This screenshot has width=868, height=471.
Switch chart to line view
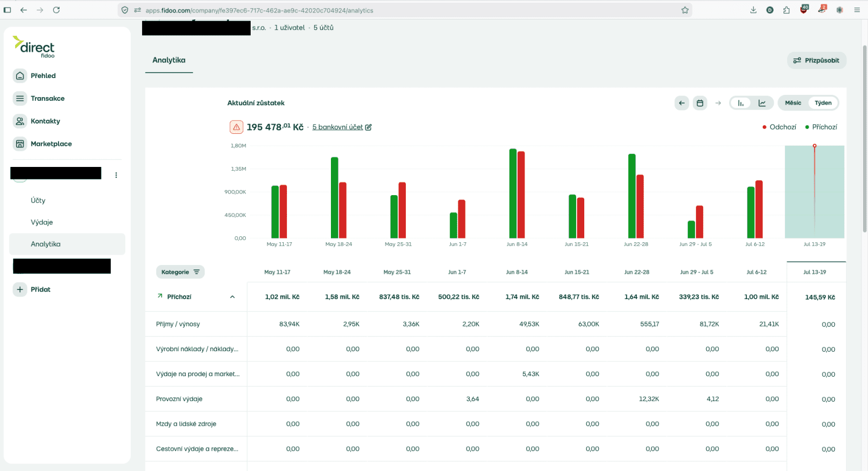[762, 103]
